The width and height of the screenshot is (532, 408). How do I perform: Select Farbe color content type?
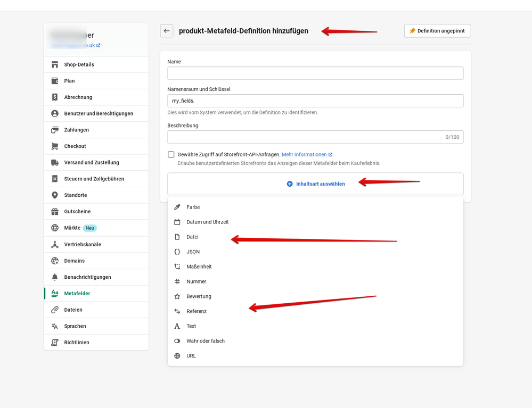(x=193, y=207)
